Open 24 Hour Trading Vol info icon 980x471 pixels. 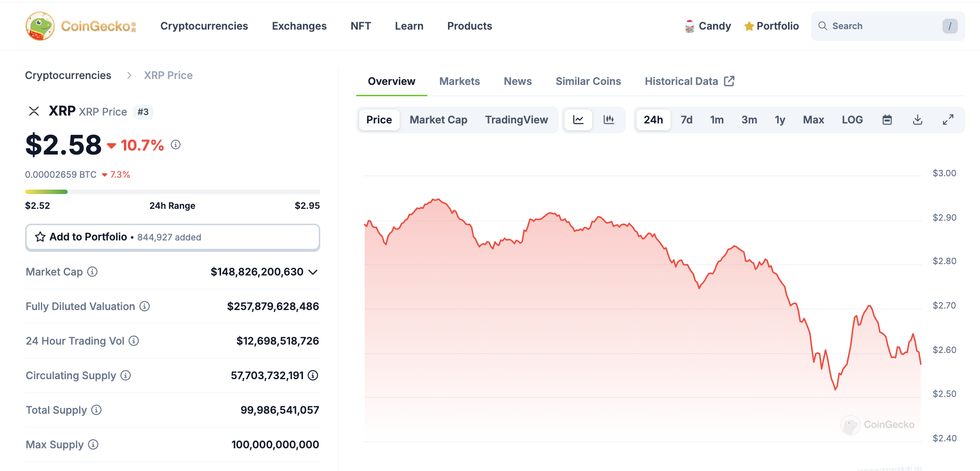134,341
